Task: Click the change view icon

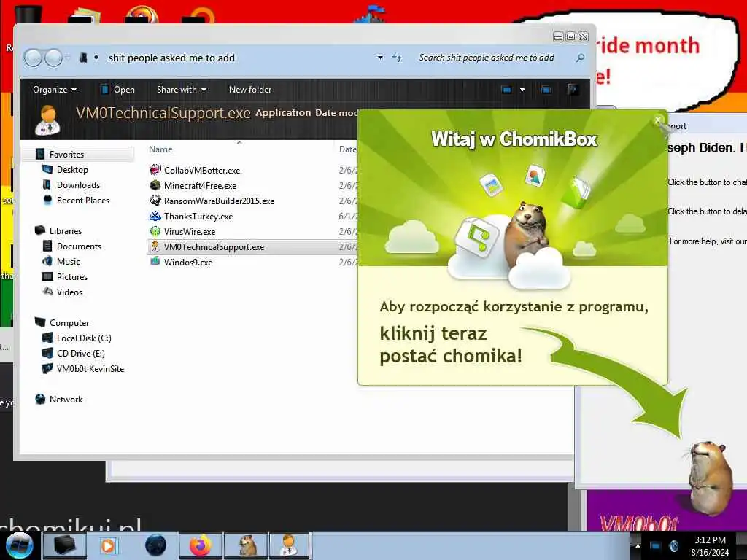Action: [x=507, y=90]
